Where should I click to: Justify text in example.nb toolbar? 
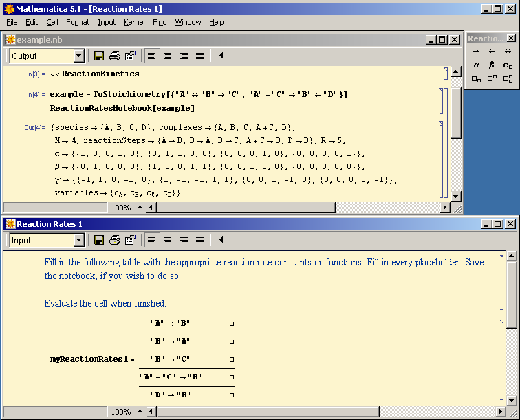199,56
